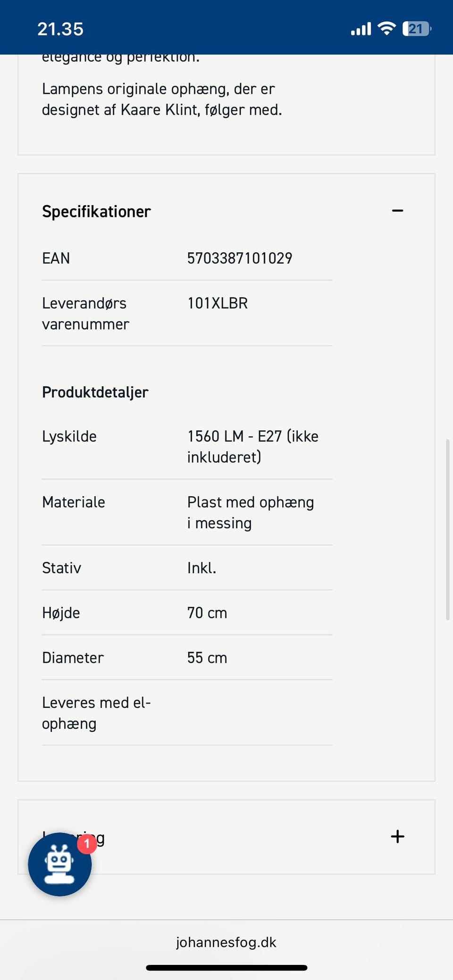Tap the 21.35 clock in status bar
Image resolution: width=453 pixels, height=980 pixels.
pyautogui.click(x=60, y=29)
